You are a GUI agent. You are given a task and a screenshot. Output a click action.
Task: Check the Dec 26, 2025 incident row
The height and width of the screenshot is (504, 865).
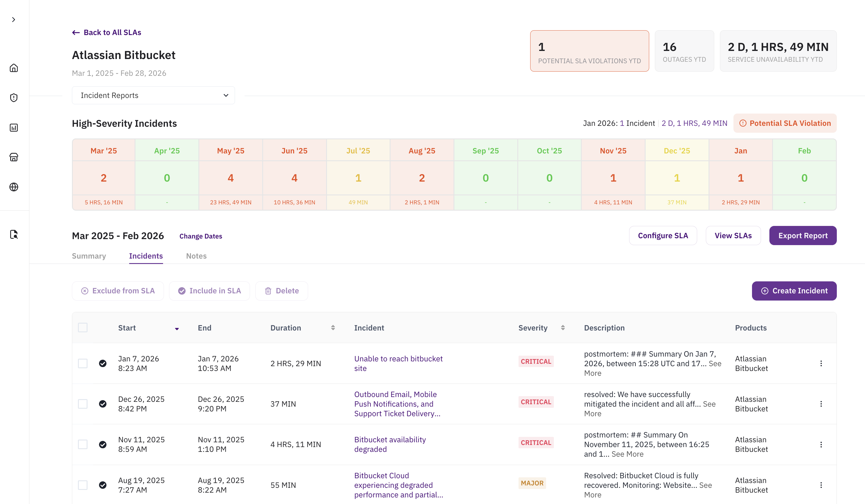click(x=83, y=404)
